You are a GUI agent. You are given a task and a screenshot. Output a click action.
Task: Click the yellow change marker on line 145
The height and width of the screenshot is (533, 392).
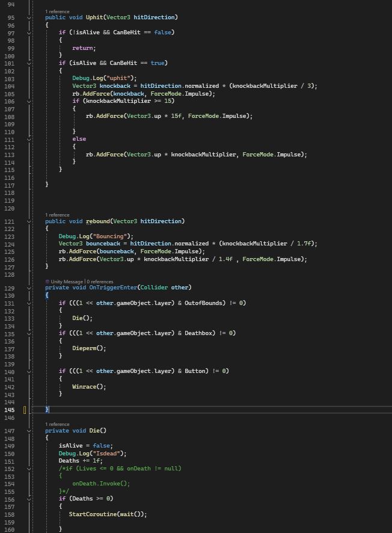(25, 410)
